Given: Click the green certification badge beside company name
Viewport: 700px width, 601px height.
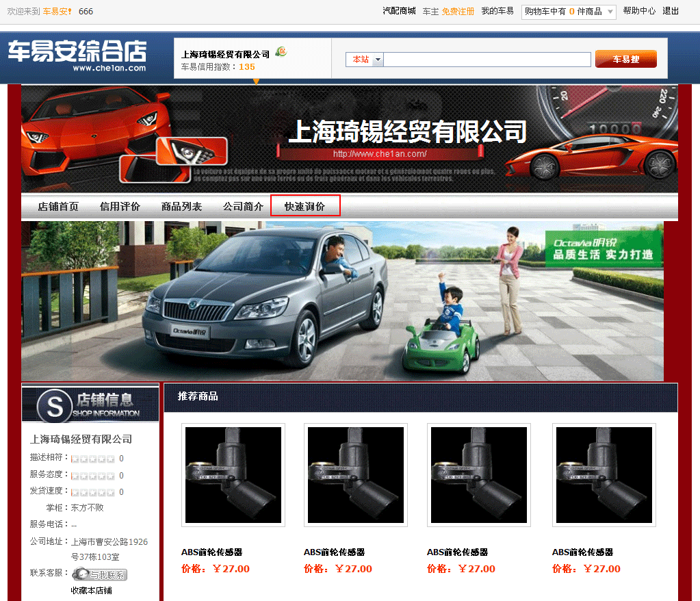Looking at the screenshot, I should pos(281,52).
